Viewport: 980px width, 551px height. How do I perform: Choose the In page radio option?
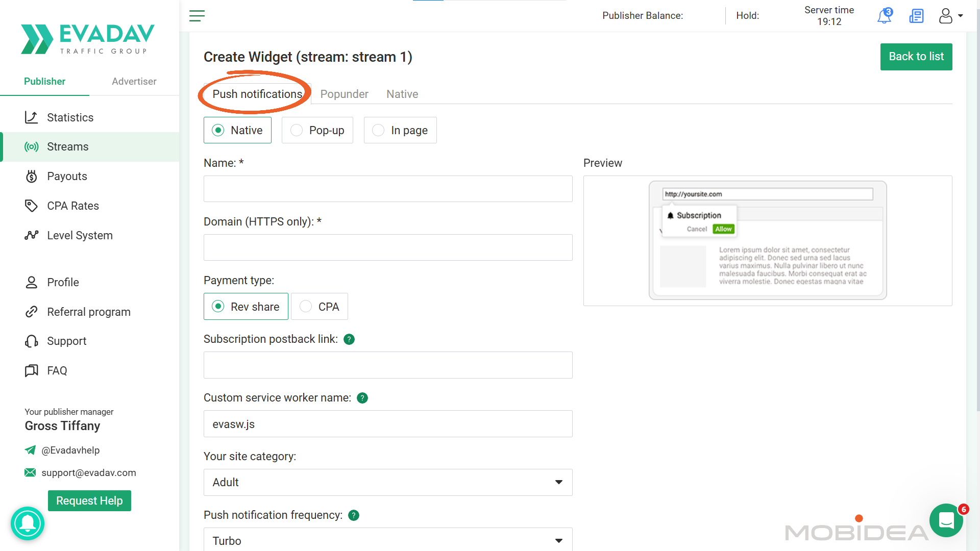400,130
